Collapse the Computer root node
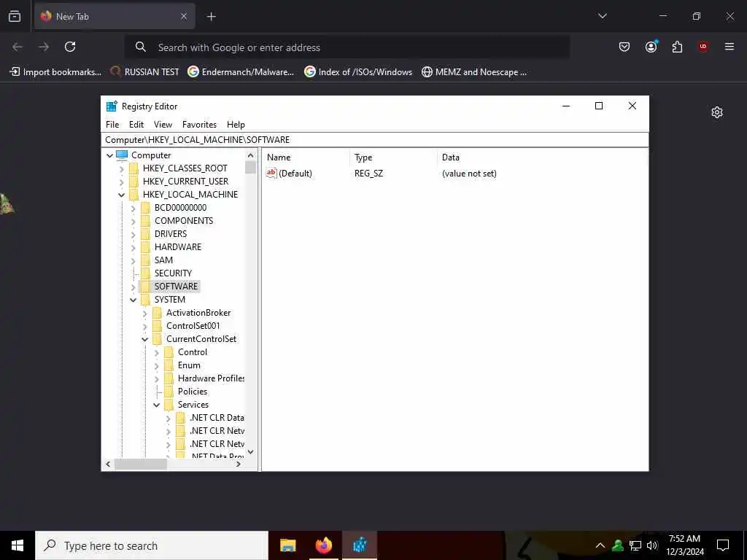 coord(109,155)
